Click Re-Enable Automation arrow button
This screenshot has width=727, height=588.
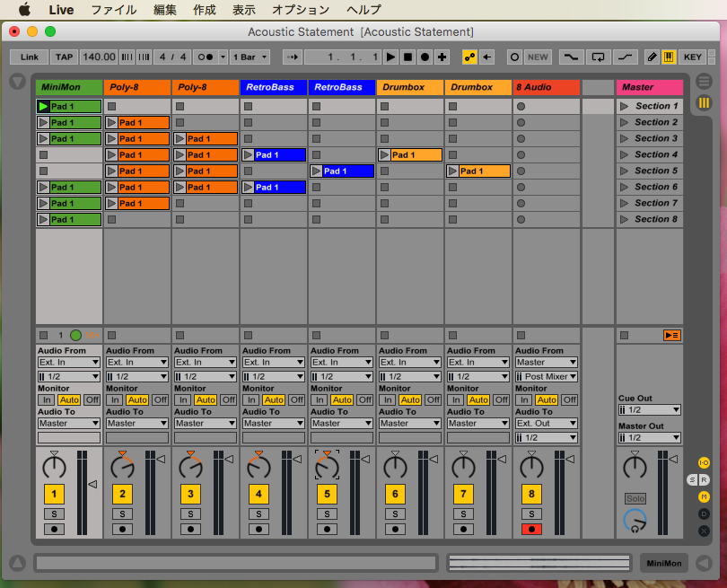click(486, 57)
